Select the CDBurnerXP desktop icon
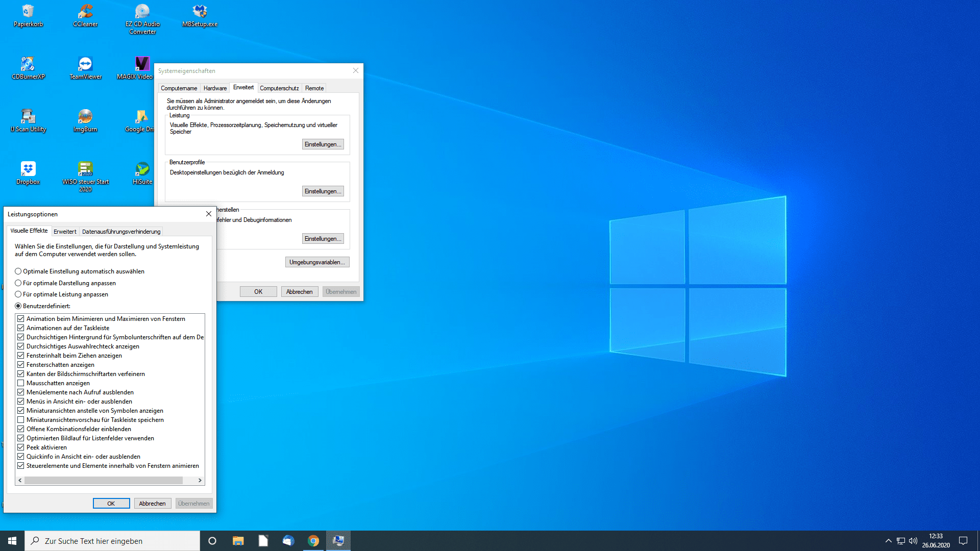 (x=28, y=68)
